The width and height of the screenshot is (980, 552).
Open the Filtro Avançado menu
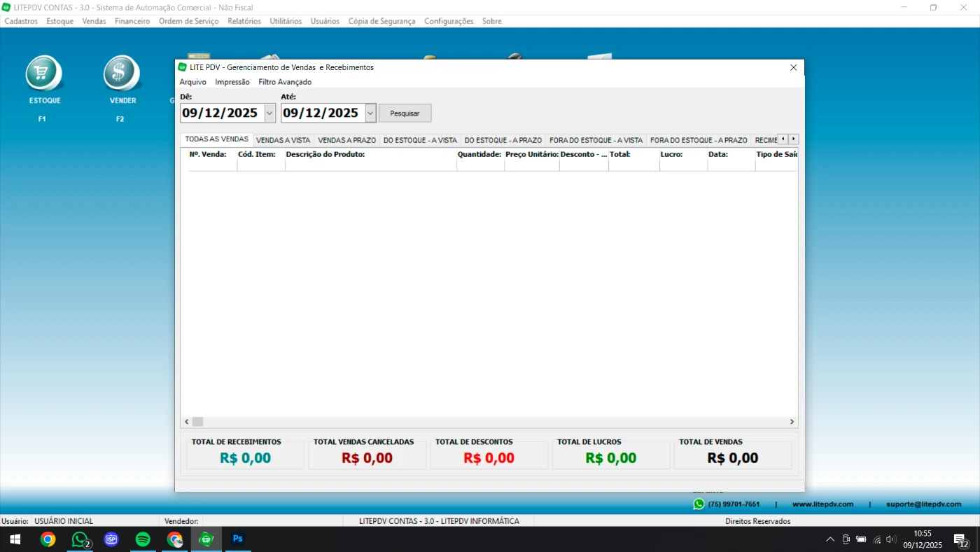tap(285, 82)
